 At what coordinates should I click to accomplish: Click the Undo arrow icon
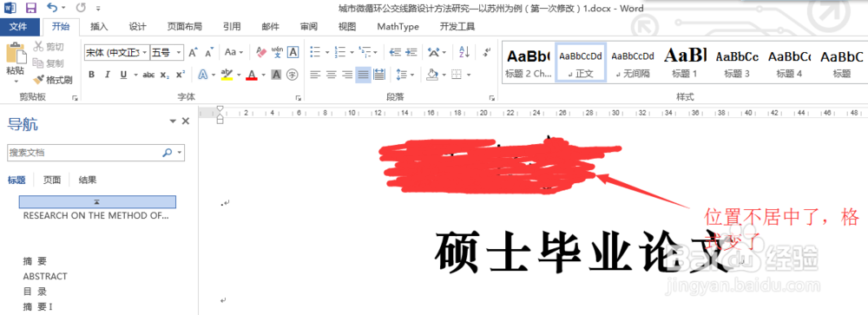pos(53,8)
